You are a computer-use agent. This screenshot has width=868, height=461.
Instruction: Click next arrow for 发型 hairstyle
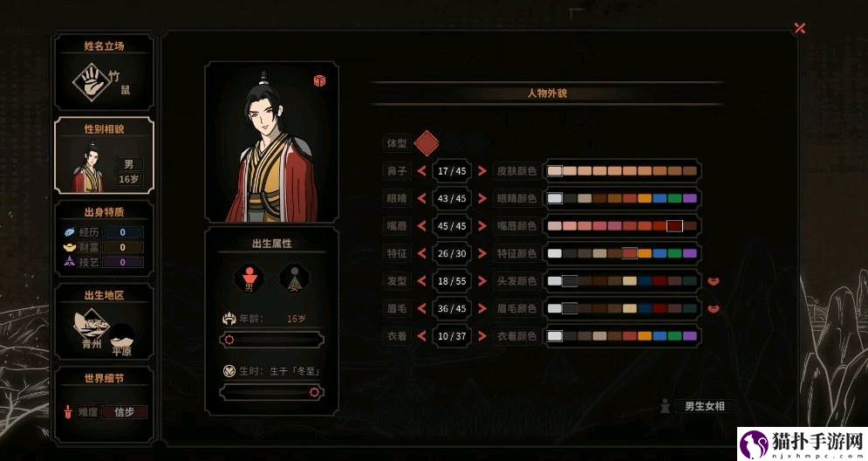(482, 281)
